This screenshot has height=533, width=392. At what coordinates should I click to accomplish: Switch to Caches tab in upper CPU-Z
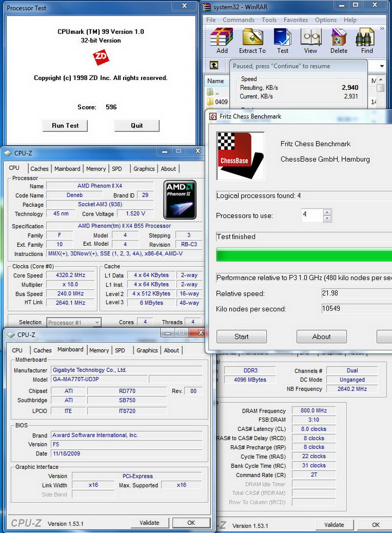click(39, 169)
